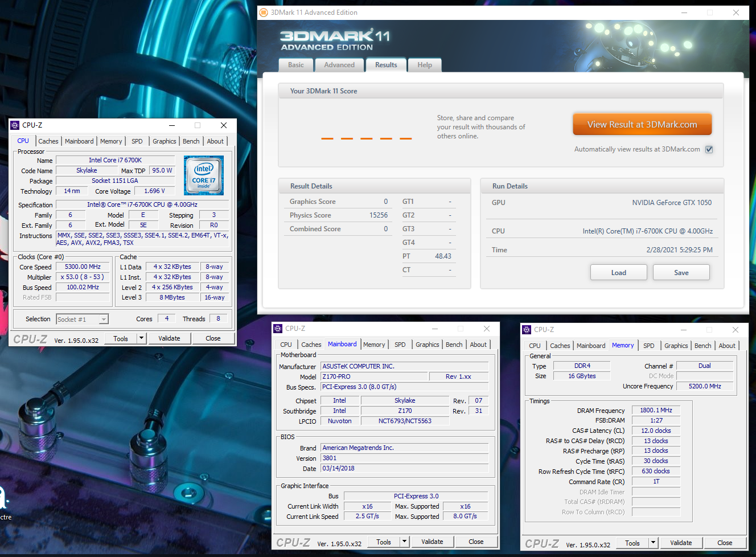Open Bench tab in CPU-Z mainboard window
This screenshot has width=756, height=557.
click(x=454, y=345)
